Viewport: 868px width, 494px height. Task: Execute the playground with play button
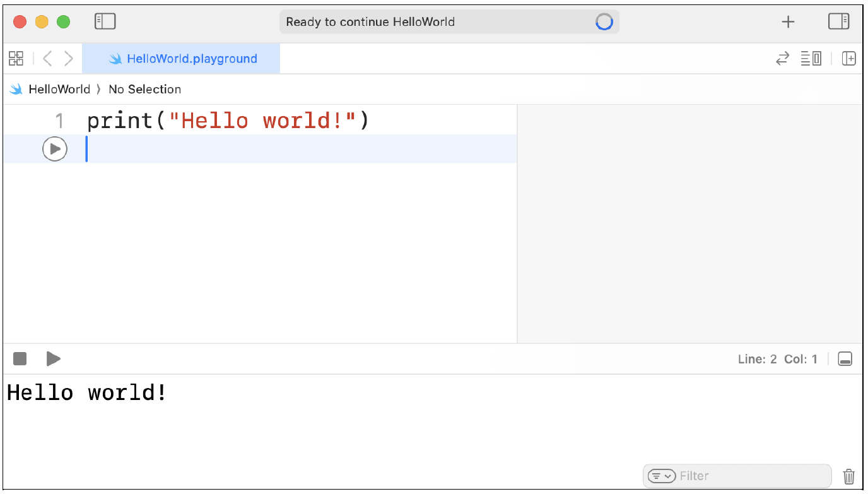(54, 359)
